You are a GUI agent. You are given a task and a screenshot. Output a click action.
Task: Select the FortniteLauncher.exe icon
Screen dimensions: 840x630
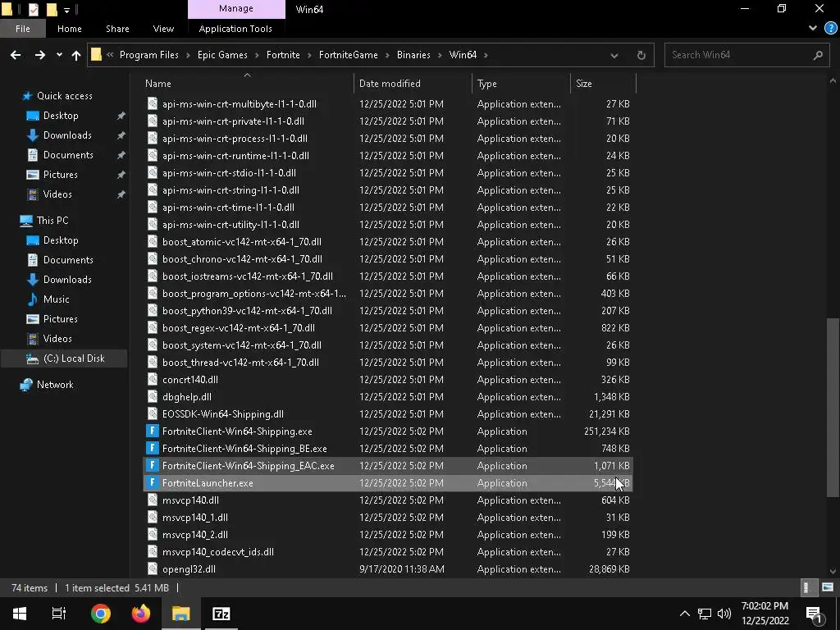[152, 482]
